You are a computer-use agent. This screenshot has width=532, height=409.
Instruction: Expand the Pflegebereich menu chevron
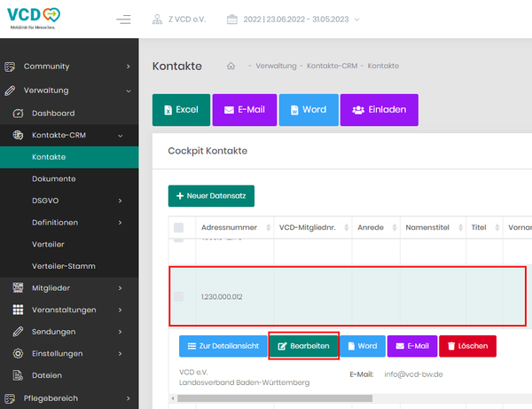(x=128, y=398)
